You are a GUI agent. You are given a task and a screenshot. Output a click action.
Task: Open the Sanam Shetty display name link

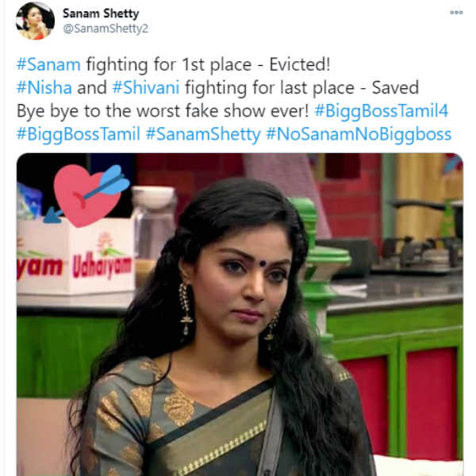click(101, 13)
